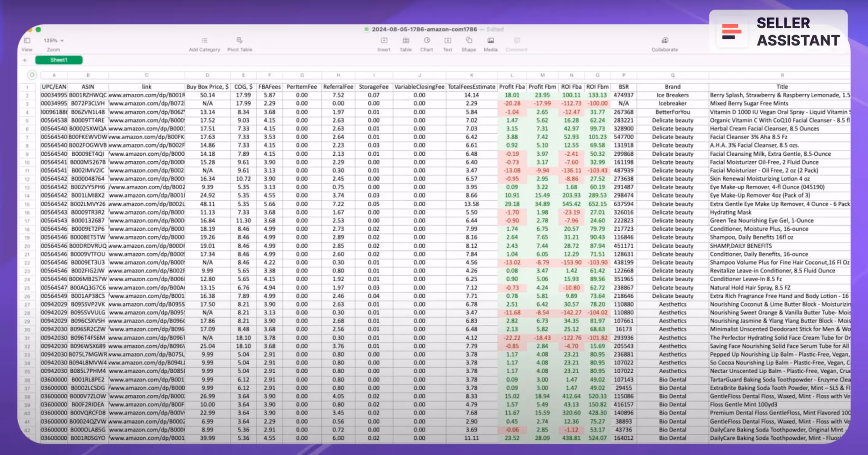Click the Media toolbar icon
868x455 pixels.
tap(491, 41)
